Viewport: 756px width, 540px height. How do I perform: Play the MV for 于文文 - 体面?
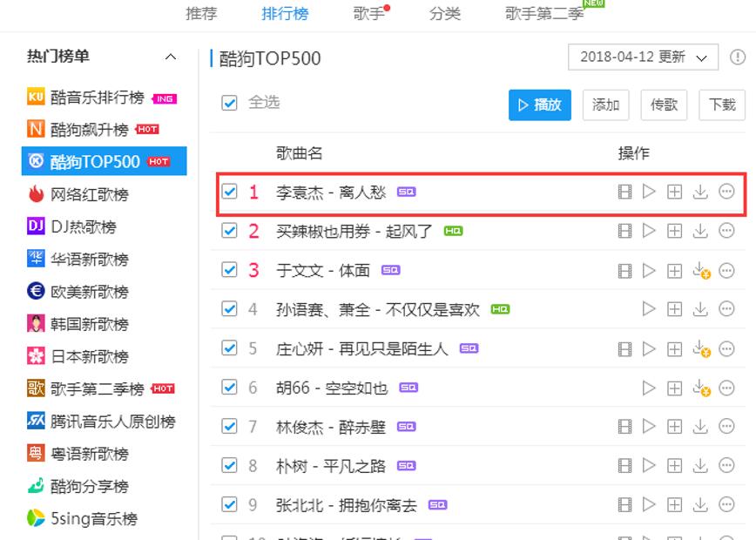click(624, 271)
